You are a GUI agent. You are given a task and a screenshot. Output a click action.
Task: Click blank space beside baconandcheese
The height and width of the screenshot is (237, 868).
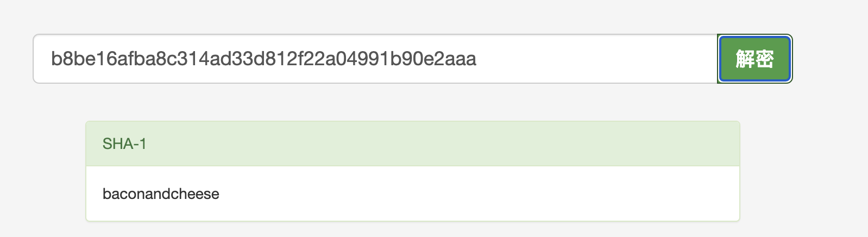[x=478, y=194]
